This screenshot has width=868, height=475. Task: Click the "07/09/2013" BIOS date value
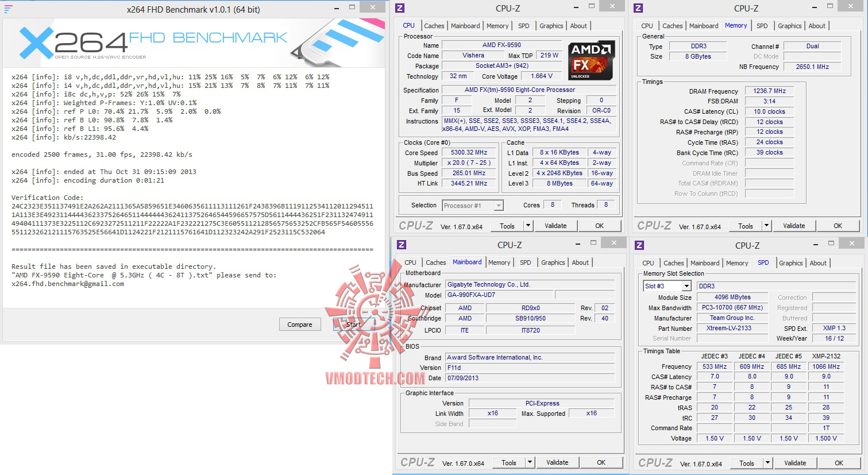tap(530, 378)
